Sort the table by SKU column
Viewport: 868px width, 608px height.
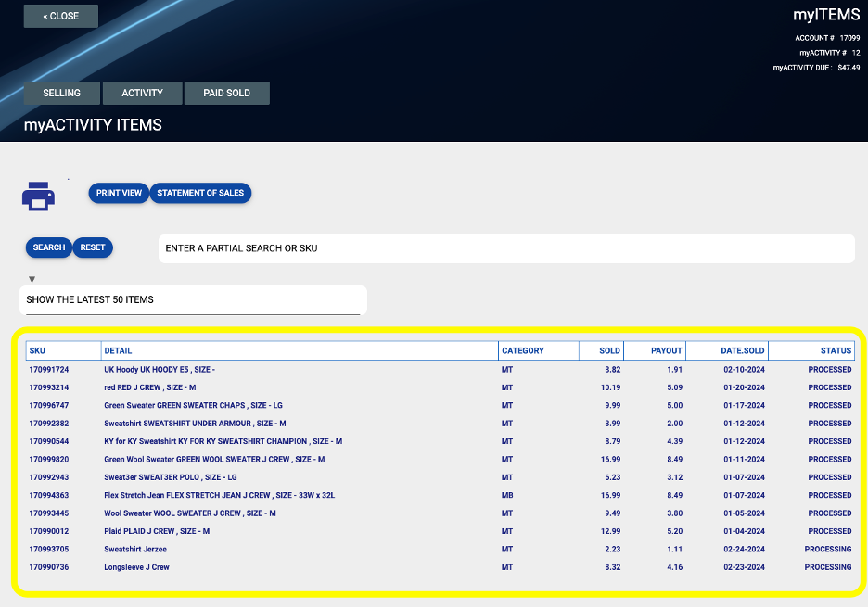(35, 350)
